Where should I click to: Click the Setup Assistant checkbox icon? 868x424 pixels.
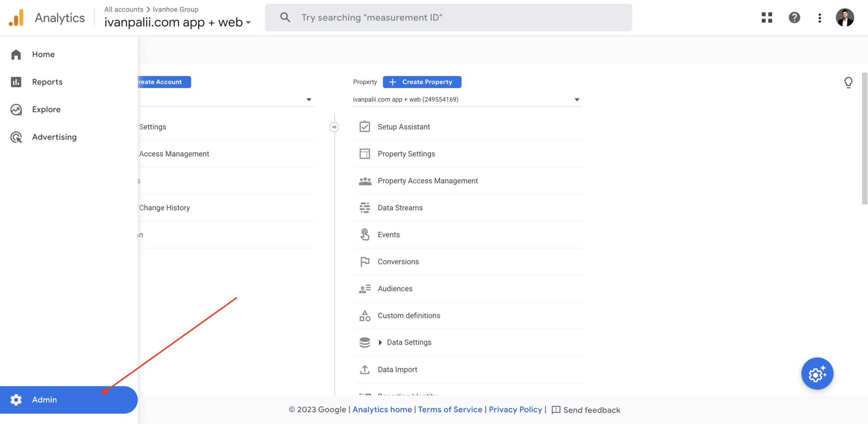[x=364, y=127]
